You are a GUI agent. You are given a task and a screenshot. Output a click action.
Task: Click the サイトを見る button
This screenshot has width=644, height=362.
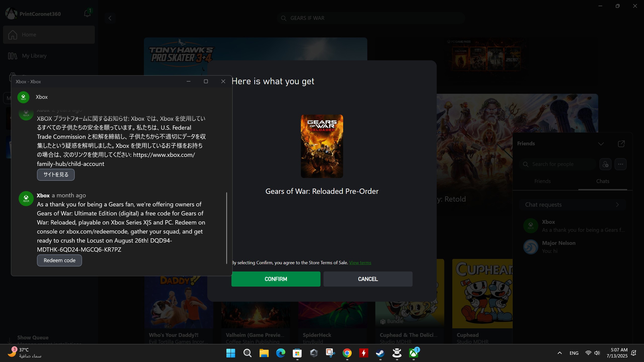56,175
